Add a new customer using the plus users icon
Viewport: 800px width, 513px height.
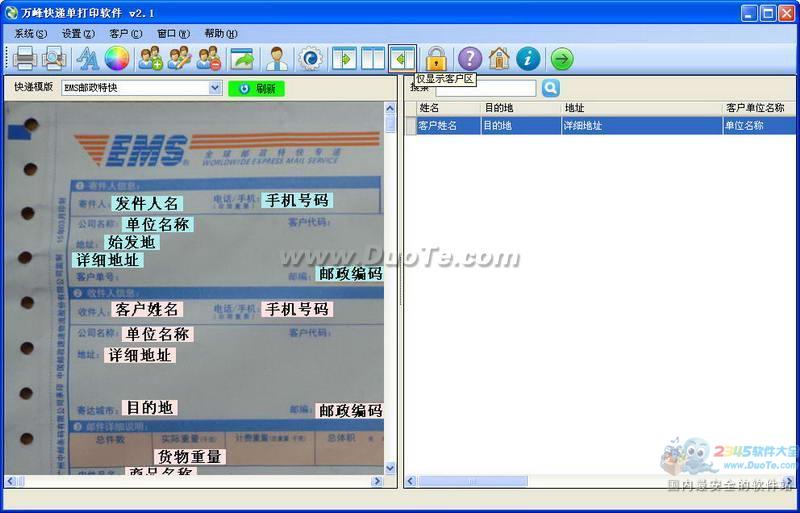coord(151,58)
